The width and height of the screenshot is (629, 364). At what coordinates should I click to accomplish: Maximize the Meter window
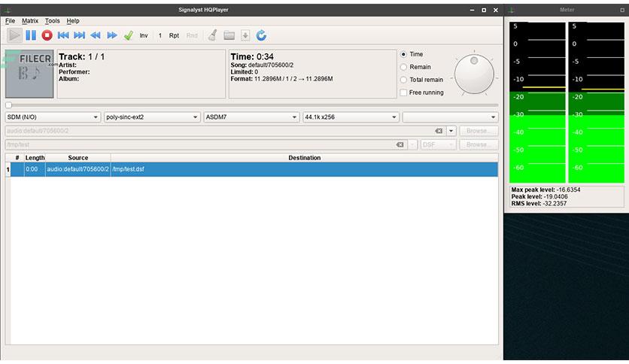[622, 10]
